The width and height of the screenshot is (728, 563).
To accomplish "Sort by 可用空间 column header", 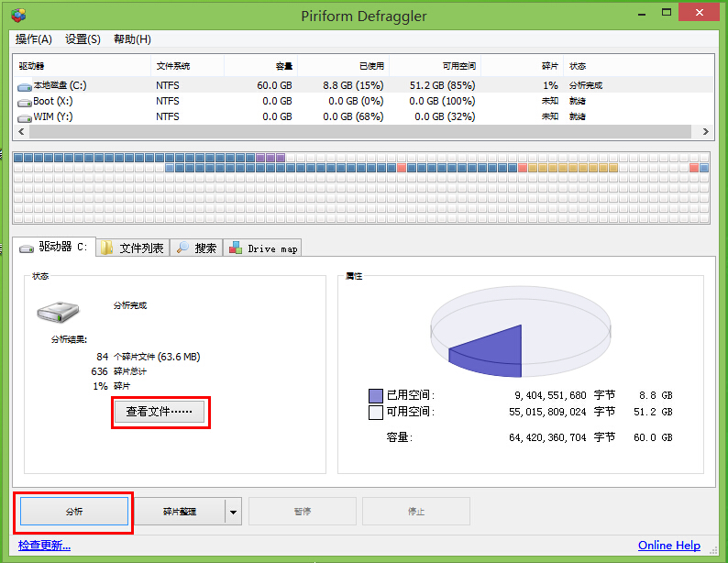I will point(436,66).
